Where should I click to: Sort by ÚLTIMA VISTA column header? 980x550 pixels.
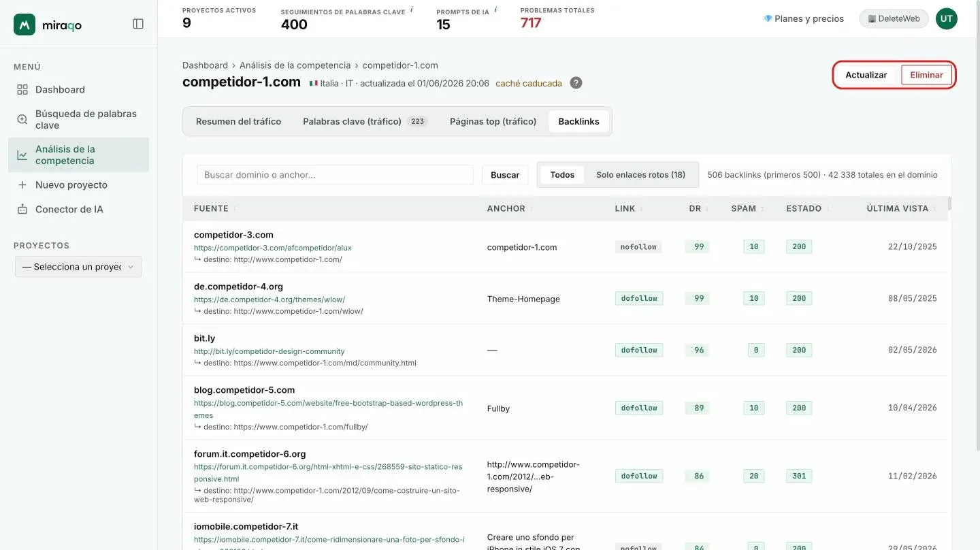click(x=901, y=208)
